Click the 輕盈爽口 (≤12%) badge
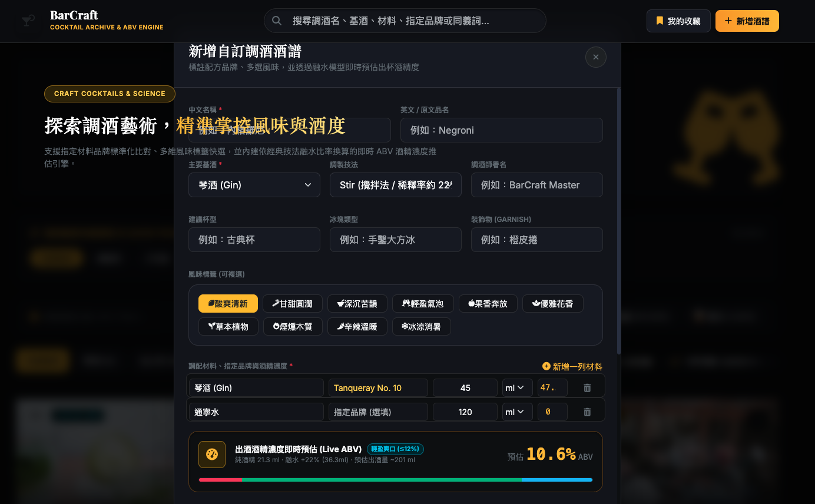This screenshot has width=815, height=504. [395, 449]
